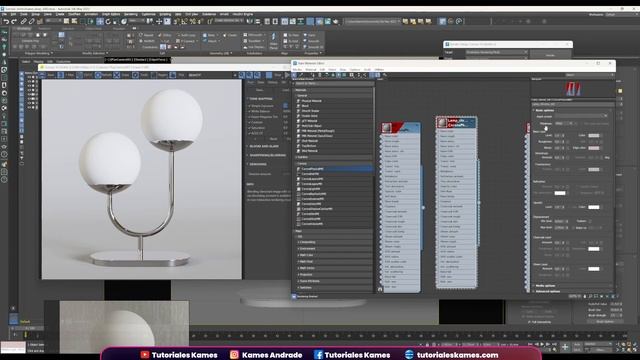Screen dimensions: 640x360
Task: Toggle Simple Exposure checkbox in Tone Mapping
Action: click(x=250, y=106)
